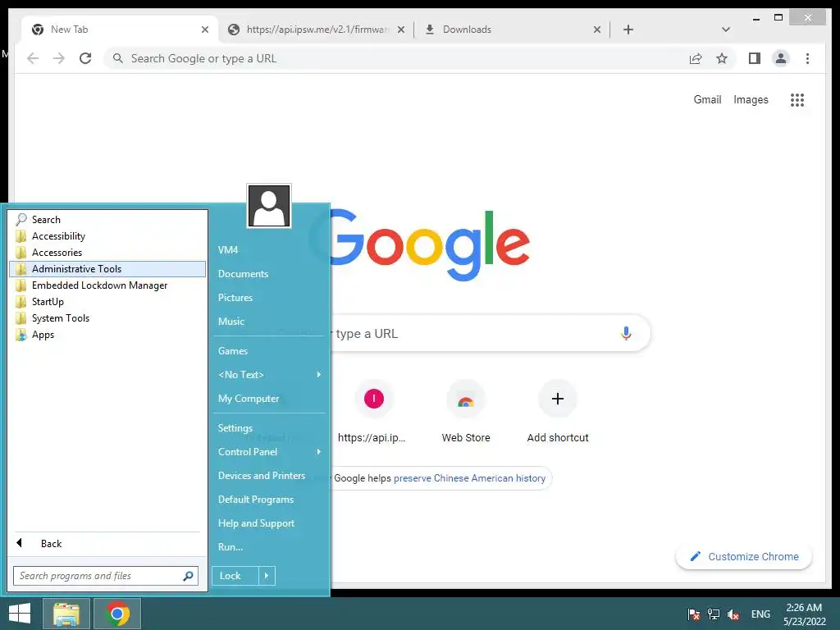Viewport: 840px width, 630px height.
Task: Open the tab search dropdown
Action: tap(726, 30)
